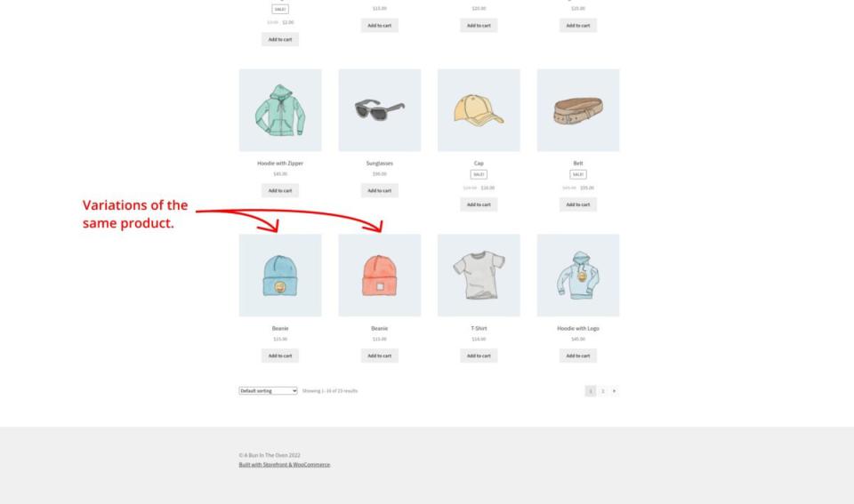Open the Hoodie with Logo title link

click(578, 328)
